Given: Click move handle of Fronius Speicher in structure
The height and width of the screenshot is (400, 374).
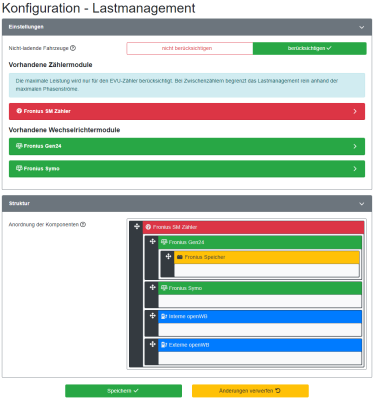Looking at the screenshot, I should pyautogui.click(x=168, y=256).
